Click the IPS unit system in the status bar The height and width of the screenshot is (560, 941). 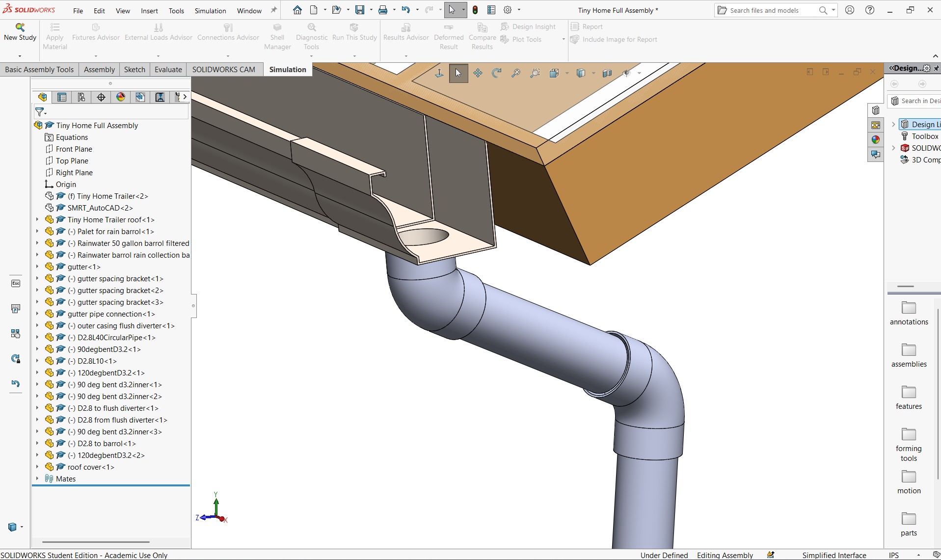(x=893, y=555)
